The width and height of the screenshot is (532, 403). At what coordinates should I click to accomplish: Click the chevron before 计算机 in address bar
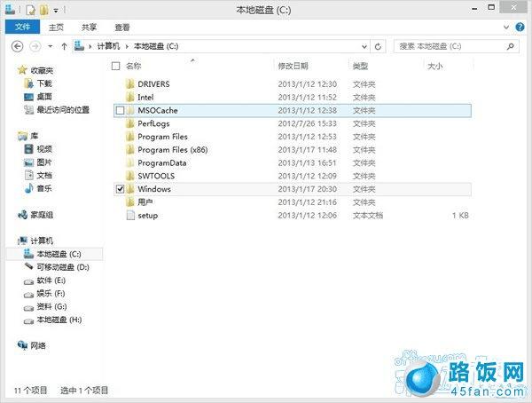tap(90, 46)
